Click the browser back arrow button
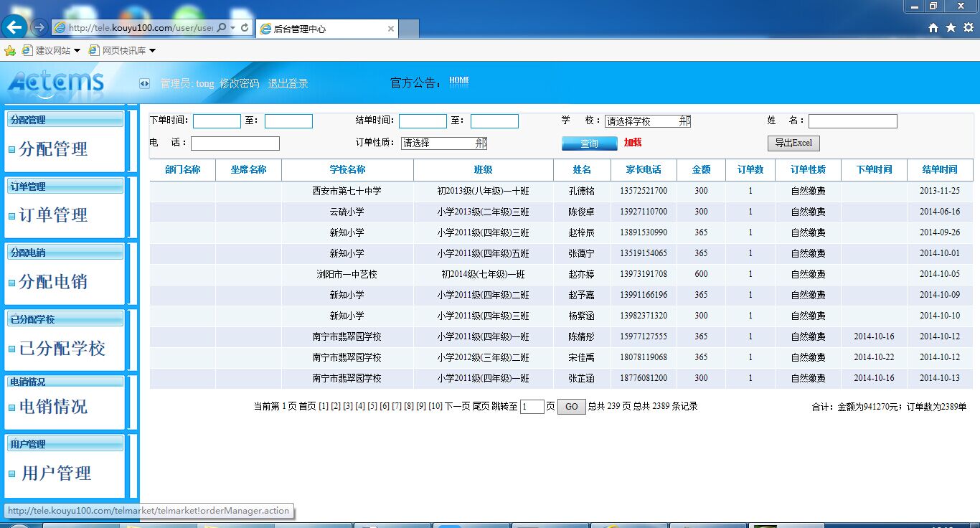 [14, 28]
